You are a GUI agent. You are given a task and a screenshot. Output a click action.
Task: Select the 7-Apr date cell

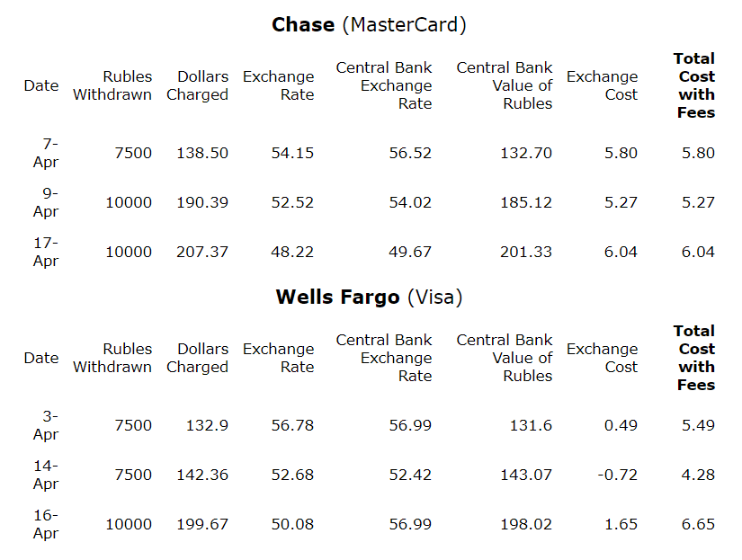[x=46, y=153]
